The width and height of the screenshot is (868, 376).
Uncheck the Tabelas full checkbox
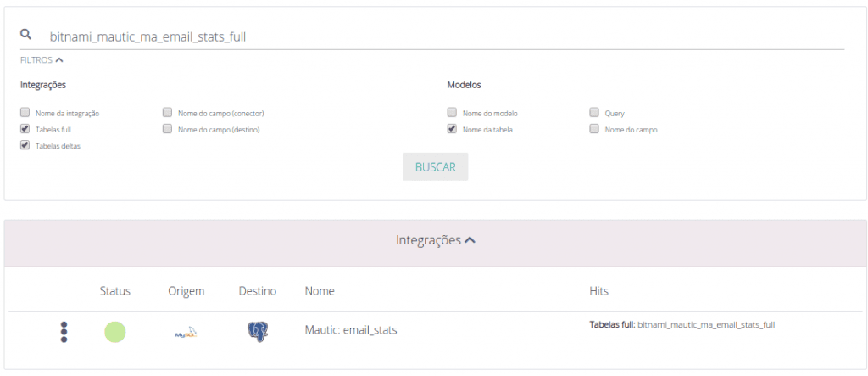(25, 129)
